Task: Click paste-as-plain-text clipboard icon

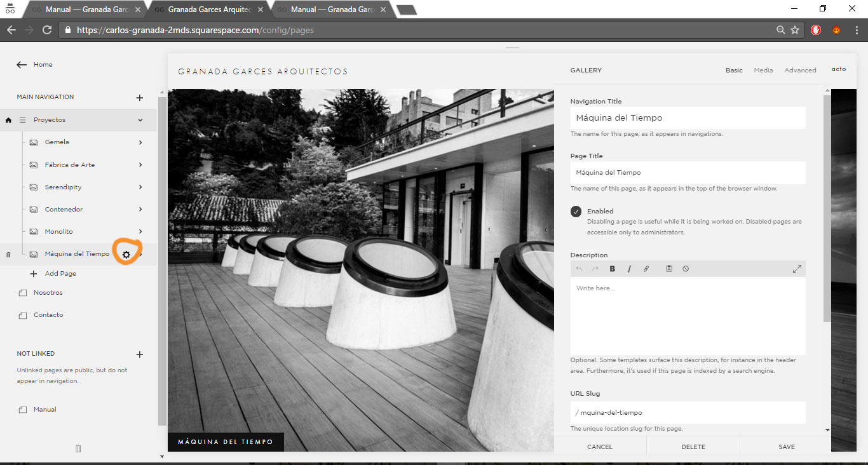Action: tap(669, 269)
